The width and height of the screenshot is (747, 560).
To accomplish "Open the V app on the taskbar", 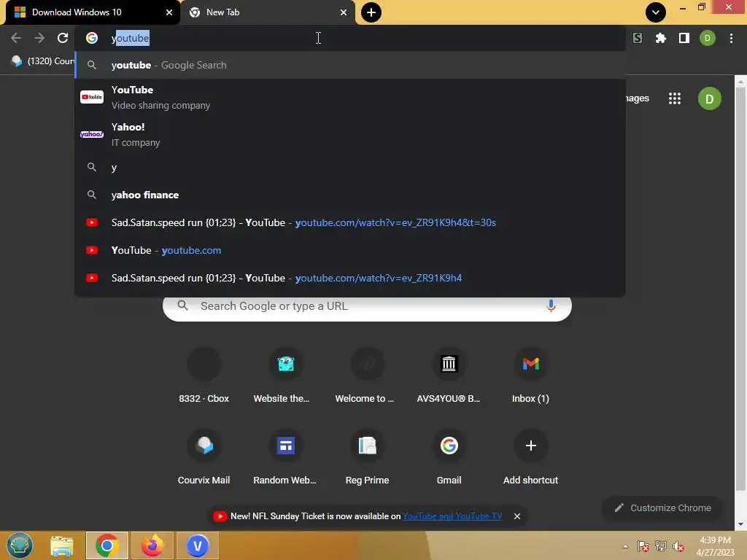I will point(197,545).
